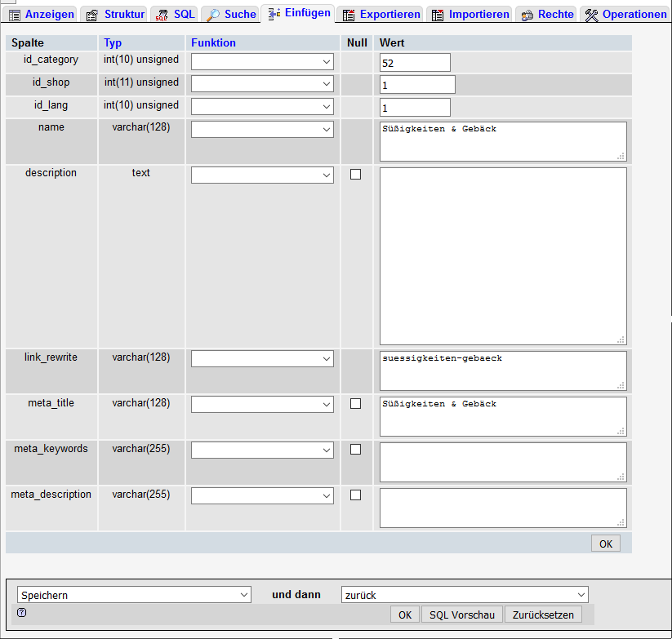Screen dimensions: 672x639
Task: Open Funktion dropdown for id_lang
Action: [x=262, y=107]
